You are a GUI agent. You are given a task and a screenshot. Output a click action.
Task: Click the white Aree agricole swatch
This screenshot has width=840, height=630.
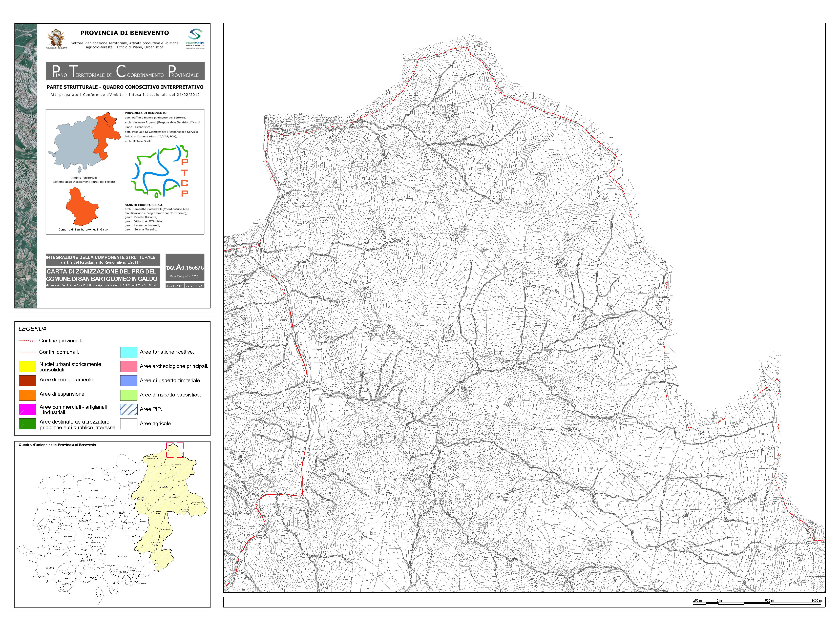pyautogui.click(x=129, y=424)
